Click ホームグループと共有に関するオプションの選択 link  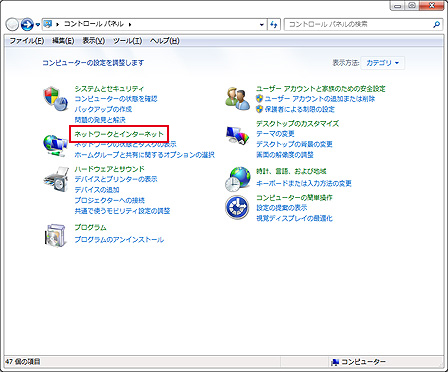click(x=144, y=155)
